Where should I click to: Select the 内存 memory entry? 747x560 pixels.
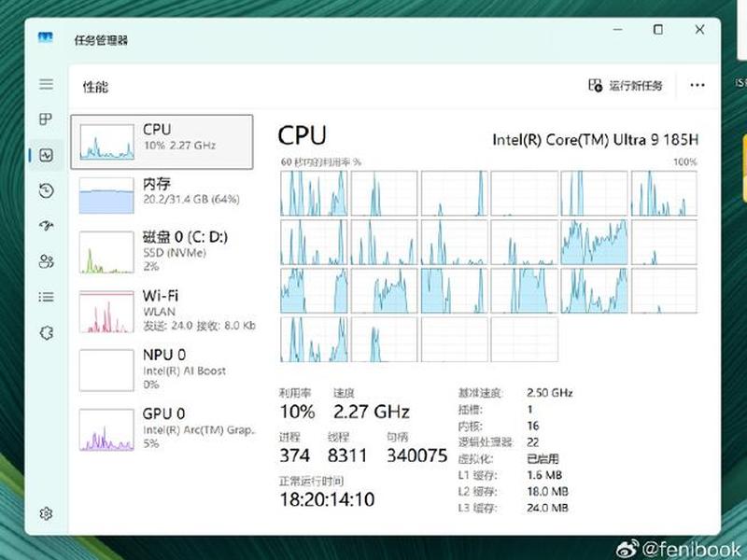pos(162,195)
